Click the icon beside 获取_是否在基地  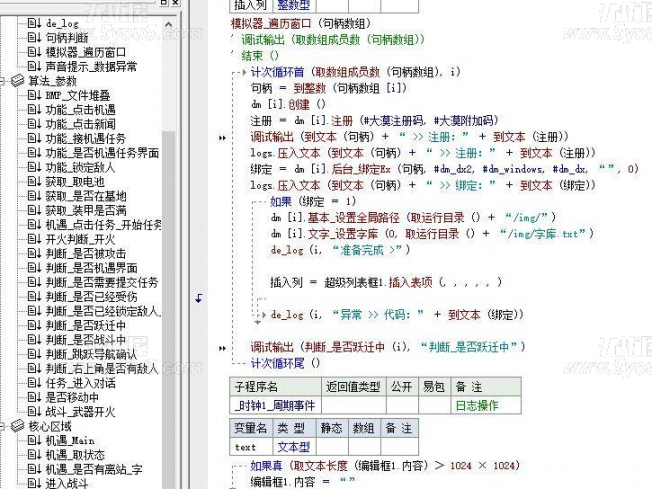[35, 196]
